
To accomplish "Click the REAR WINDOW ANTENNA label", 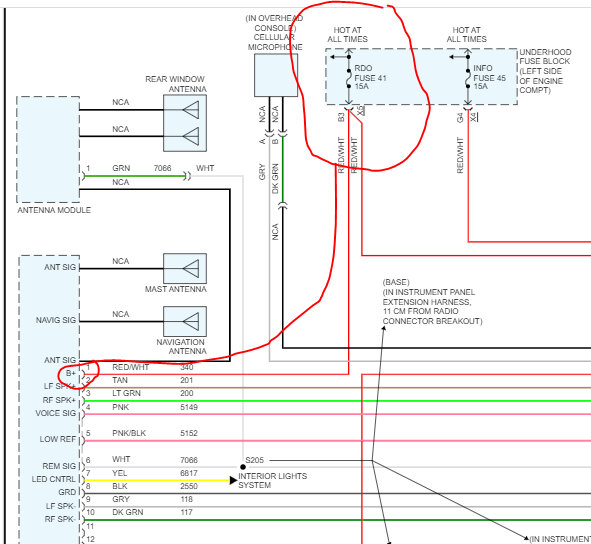I will click(x=176, y=84).
